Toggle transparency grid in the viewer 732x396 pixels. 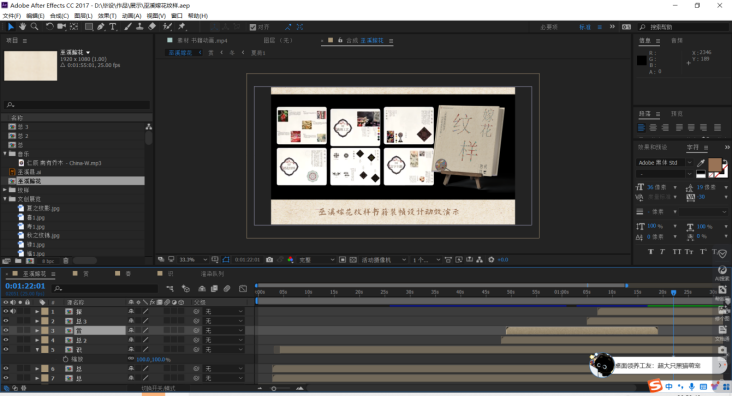click(353, 260)
